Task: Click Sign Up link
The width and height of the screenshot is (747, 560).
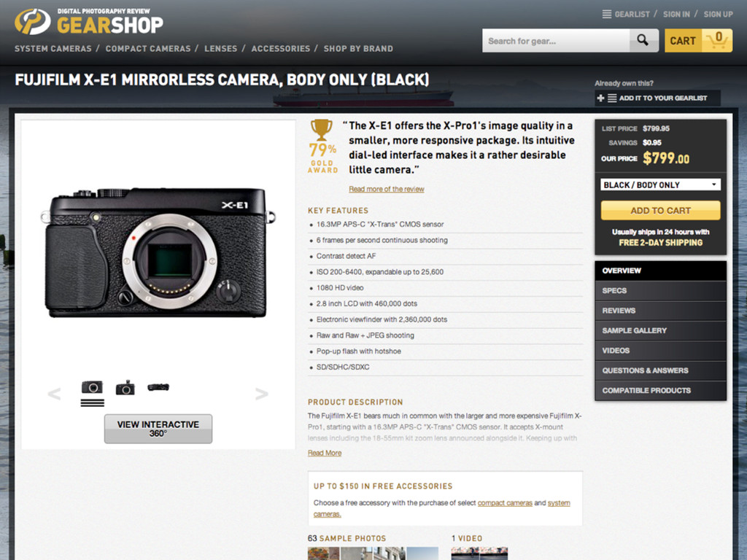Action: (719, 15)
